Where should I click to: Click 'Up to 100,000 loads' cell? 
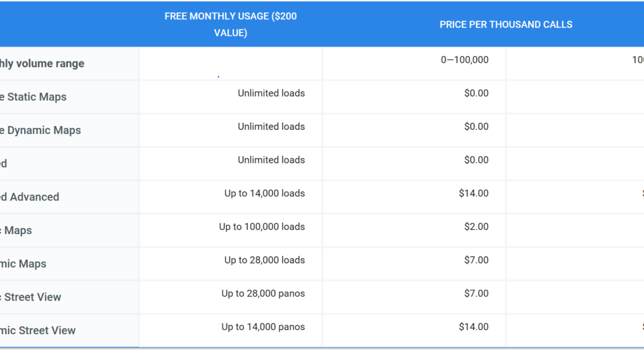point(262,227)
